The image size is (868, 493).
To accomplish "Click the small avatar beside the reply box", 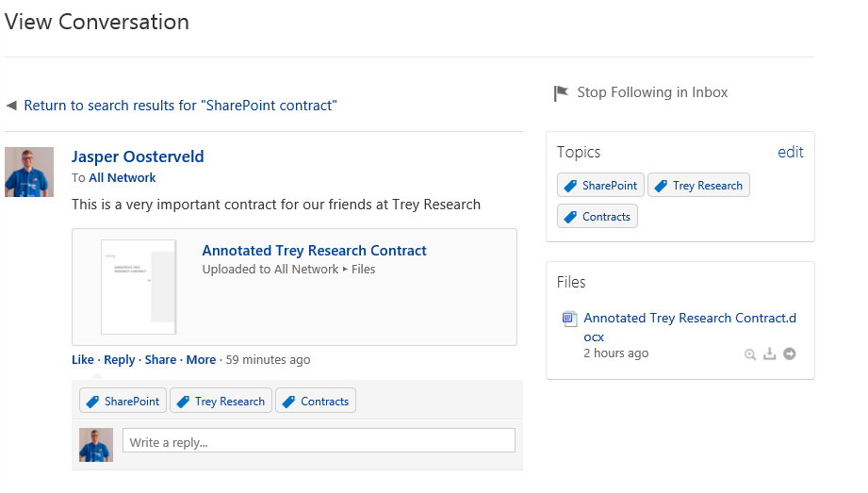I will (96, 445).
